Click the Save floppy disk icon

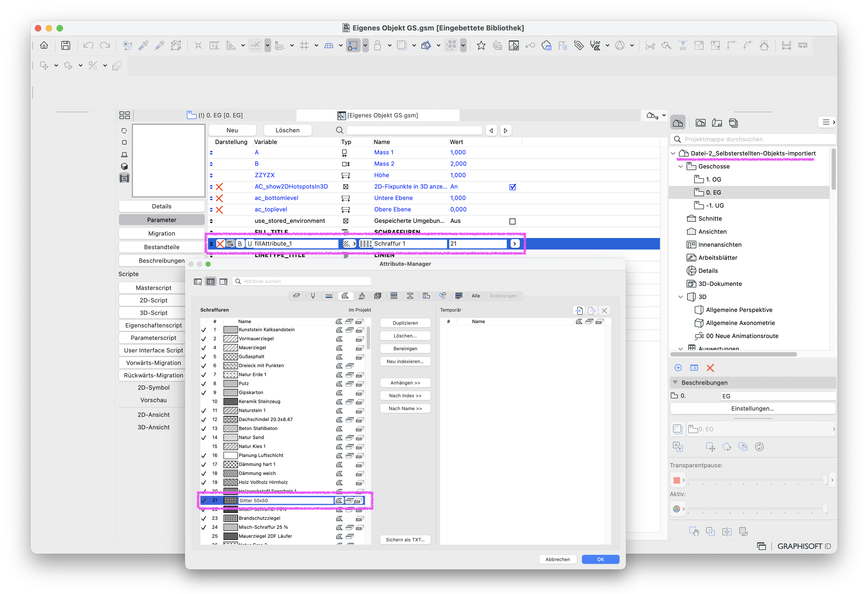[x=66, y=46]
